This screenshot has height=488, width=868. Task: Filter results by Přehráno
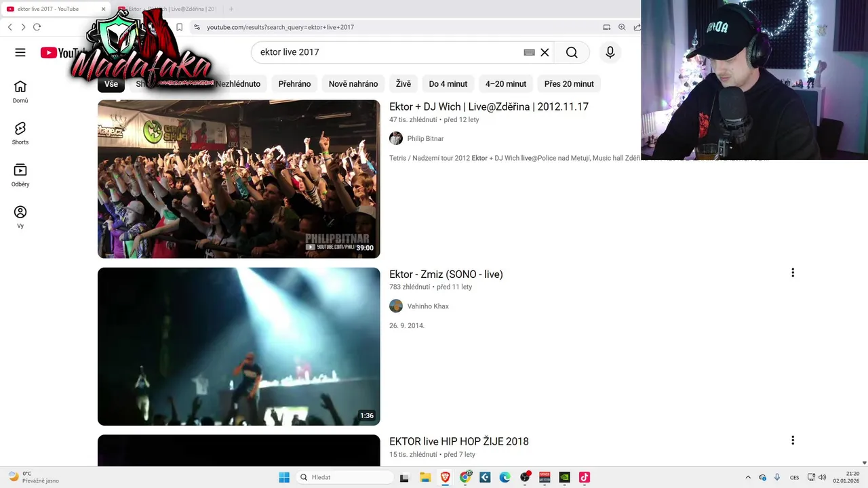[x=294, y=84]
